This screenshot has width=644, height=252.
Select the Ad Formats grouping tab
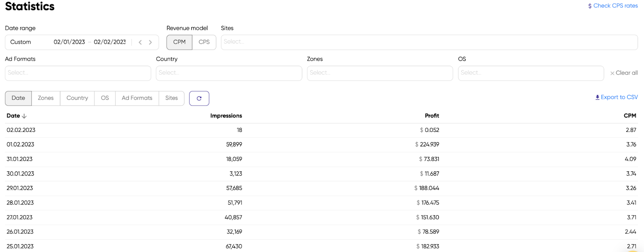(x=137, y=98)
